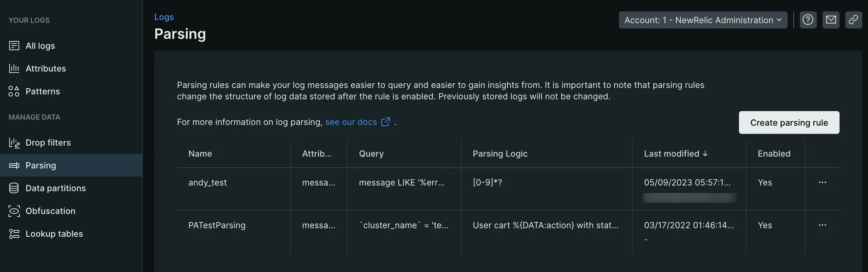Go to Obfuscation menu item
The height and width of the screenshot is (272, 868).
[50, 211]
